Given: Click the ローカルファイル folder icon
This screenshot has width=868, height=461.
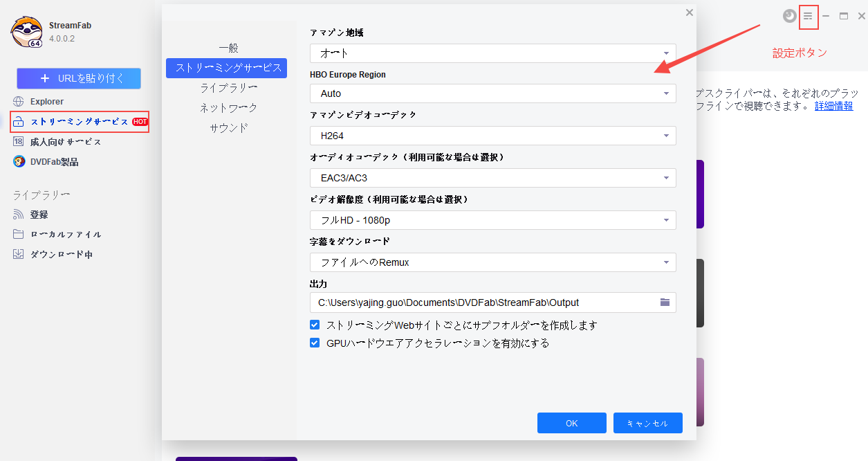Looking at the screenshot, I should point(18,234).
